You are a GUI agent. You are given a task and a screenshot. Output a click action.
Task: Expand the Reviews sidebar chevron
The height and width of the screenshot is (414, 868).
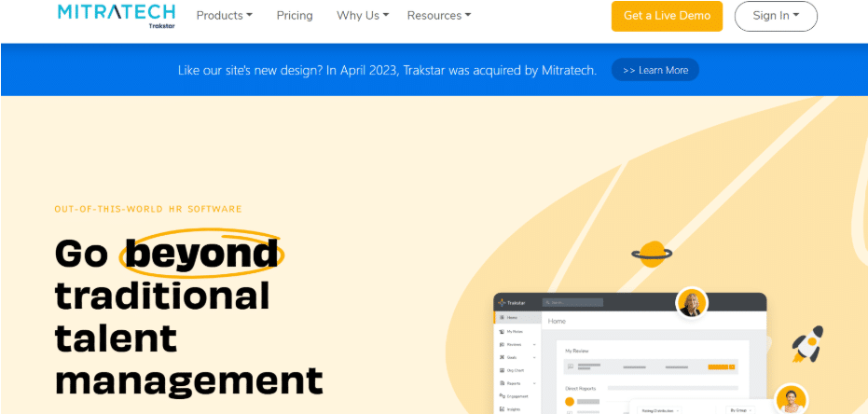534,345
